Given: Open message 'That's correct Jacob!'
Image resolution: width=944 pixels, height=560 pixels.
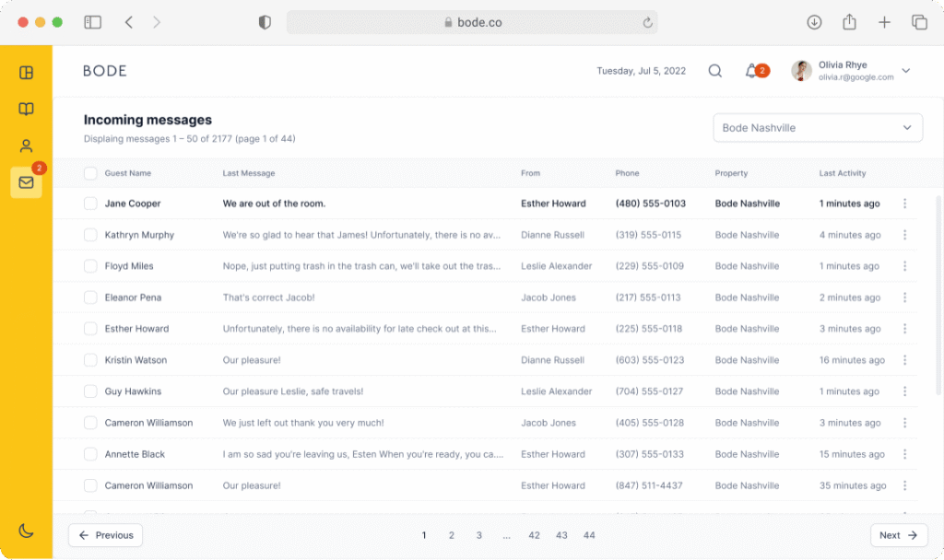Looking at the screenshot, I should coord(268,297).
